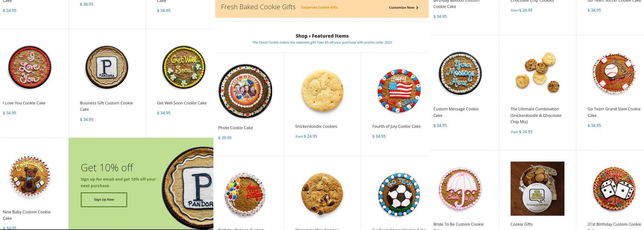The height and width of the screenshot is (230, 644).
Task: Open the Corporate Cookie Gifts link
Action: [319, 7]
